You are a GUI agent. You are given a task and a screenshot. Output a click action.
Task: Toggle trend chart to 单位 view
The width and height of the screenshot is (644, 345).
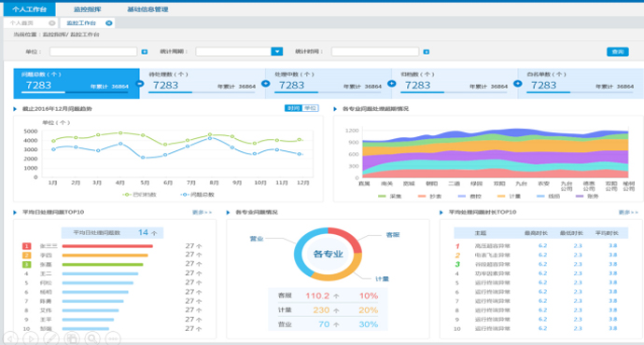310,108
